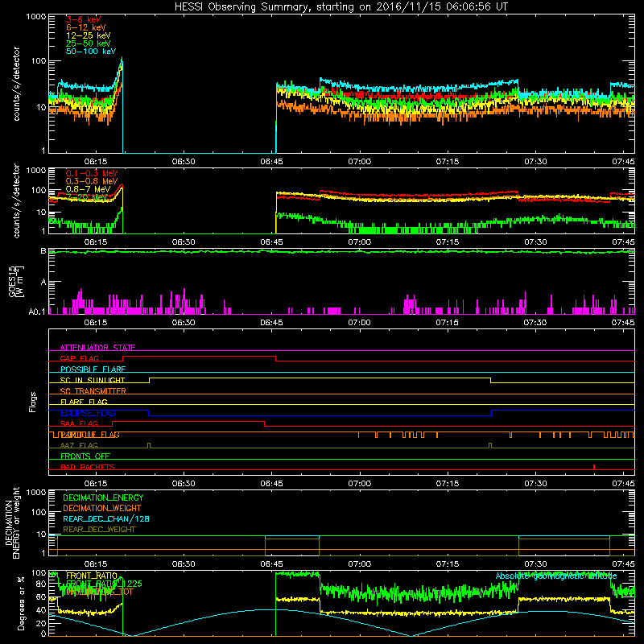Click the HESSI Observing Summary title text
The height and width of the screenshot is (644, 644).
pos(341,6)
